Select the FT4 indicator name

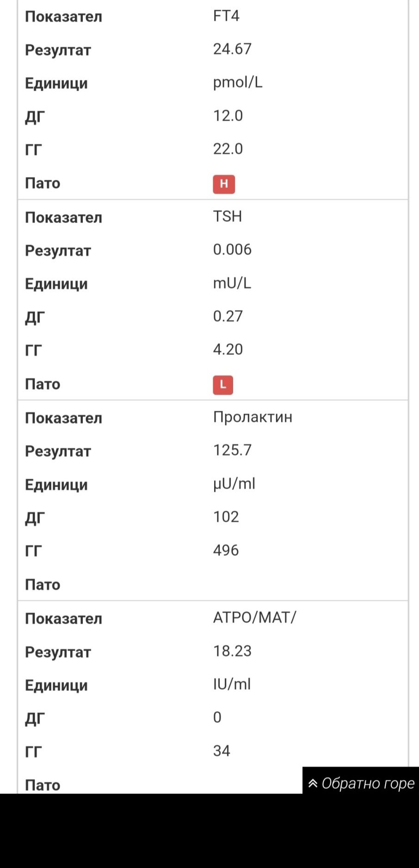226,16
